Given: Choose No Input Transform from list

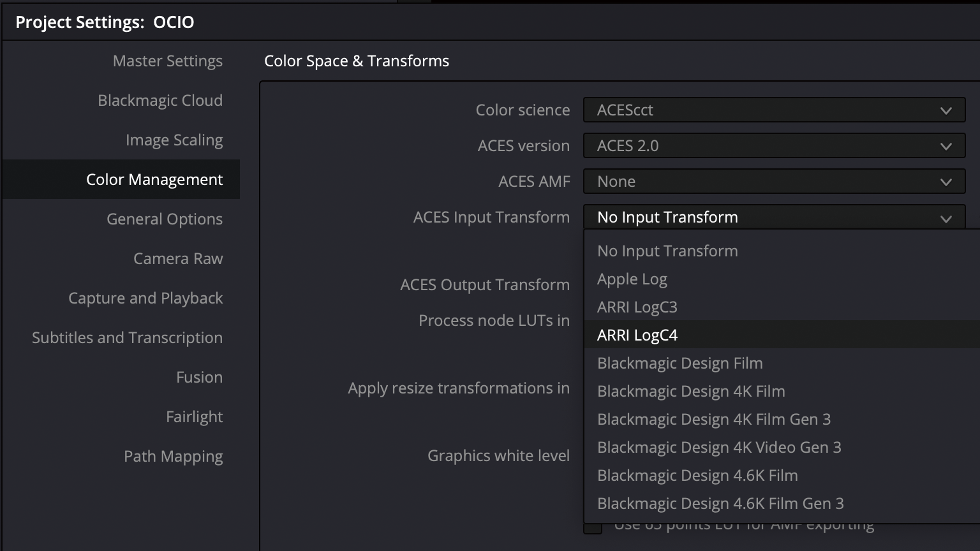Looking at the screenshot, I should coord(782,251).
